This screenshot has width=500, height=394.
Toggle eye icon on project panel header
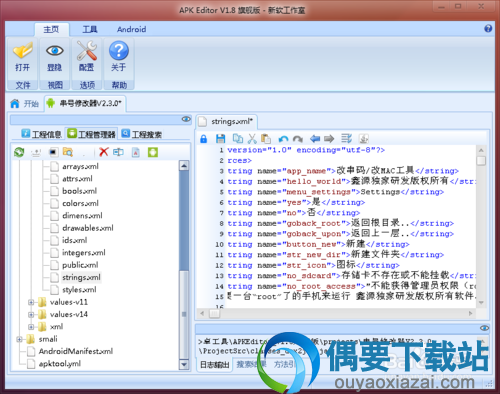pyautogui.click(x=186, y=119)
